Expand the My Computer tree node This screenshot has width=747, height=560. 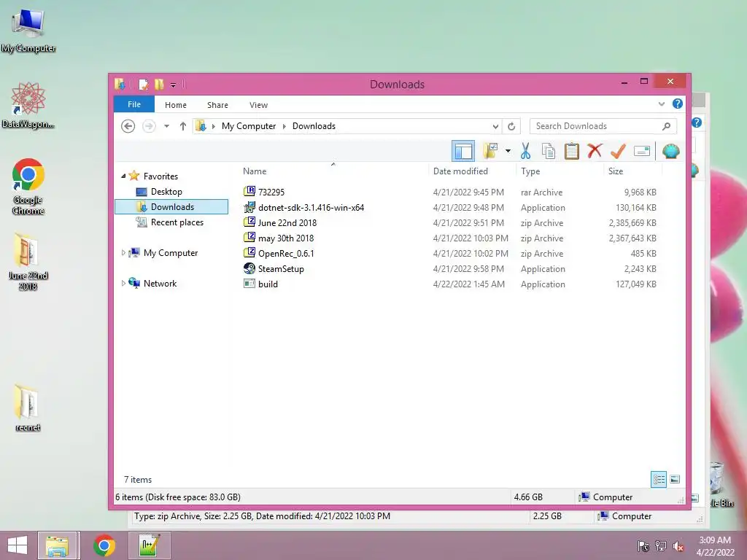pyautogui.click(x=123, y=253)
